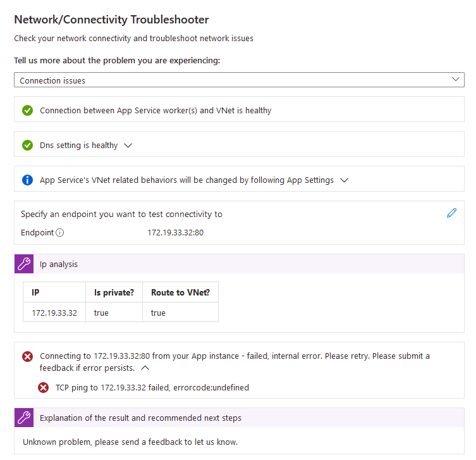Click the Ip analysis section header
This screenshot has width=476, height=460.
239,264
